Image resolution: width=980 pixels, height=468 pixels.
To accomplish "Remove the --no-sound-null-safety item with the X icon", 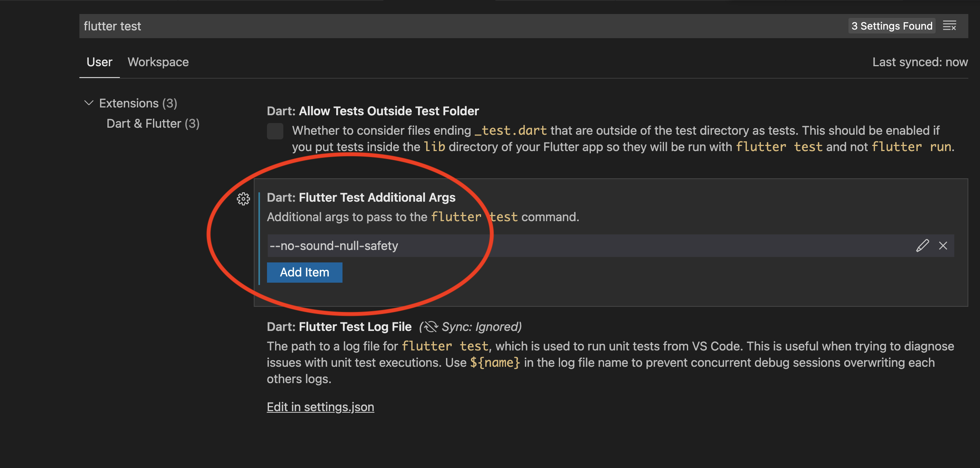I will [x=943, y=246].
